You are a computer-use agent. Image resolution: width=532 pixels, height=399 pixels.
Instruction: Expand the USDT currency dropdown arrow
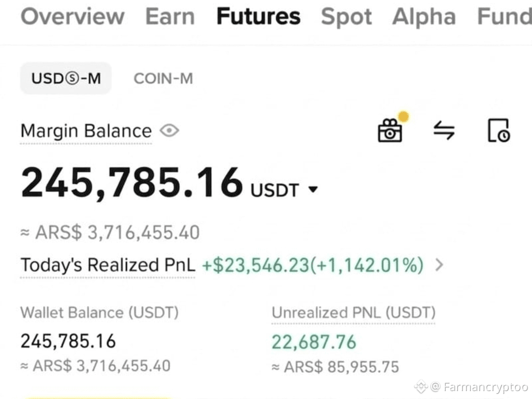point(313,189)
